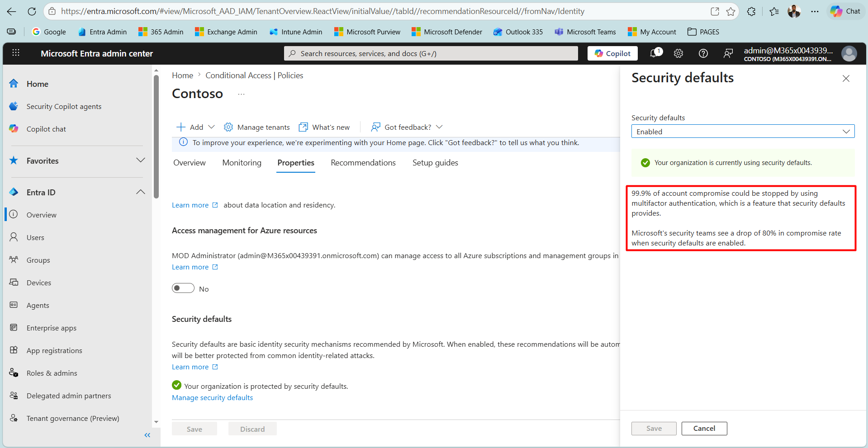Open App registrations
868x448 pixels.
[x=54, y=350]
